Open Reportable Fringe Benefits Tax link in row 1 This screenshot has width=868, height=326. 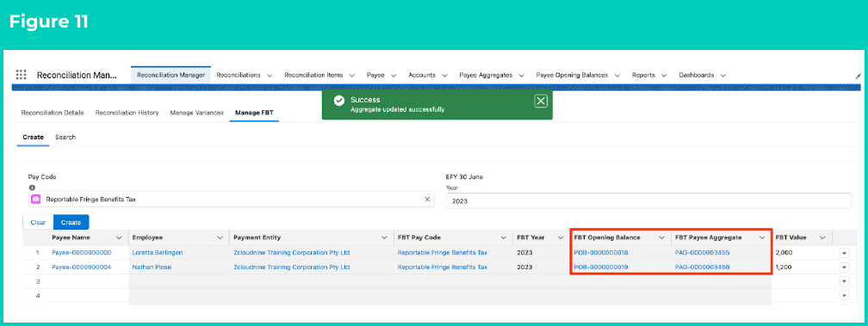tap(443, 253)
